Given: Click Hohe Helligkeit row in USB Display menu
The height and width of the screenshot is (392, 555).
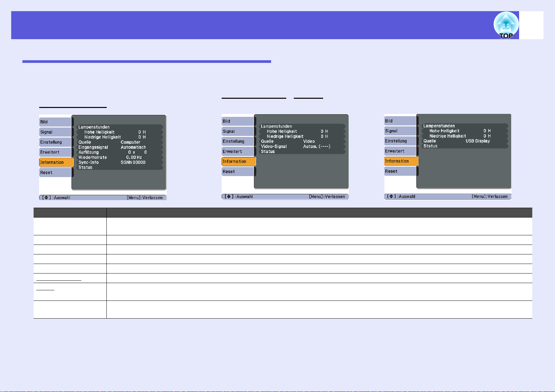Looking at the screenshot, I should click(x=465, y=131).
